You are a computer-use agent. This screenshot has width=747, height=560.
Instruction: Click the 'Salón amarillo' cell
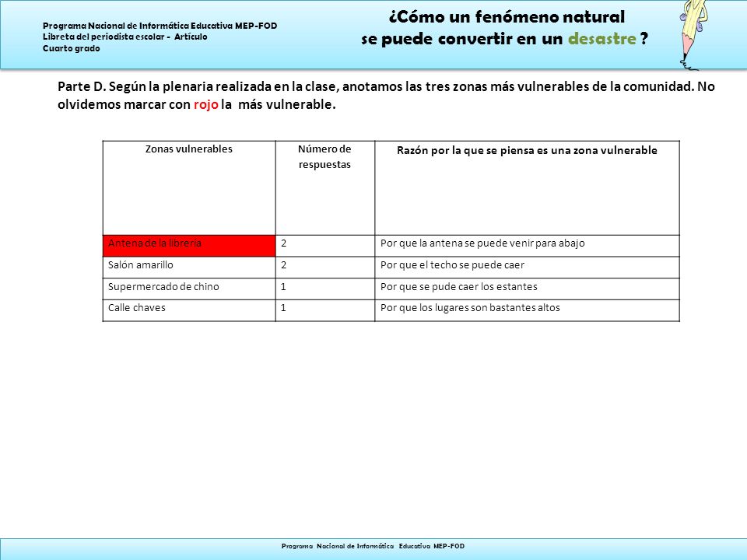click(x=189, y=268)
